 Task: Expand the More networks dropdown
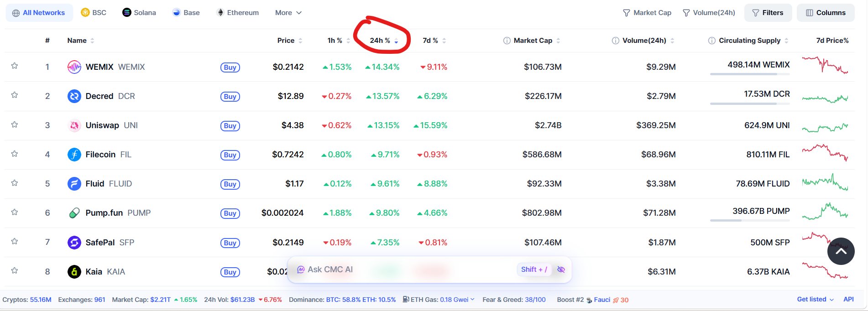click(288, 13)
